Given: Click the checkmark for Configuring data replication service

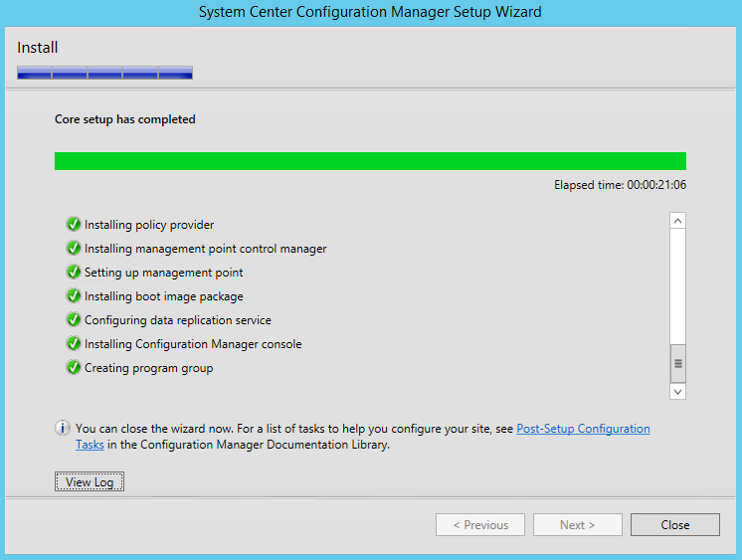Looking at the screenshot, I should 74,319.
